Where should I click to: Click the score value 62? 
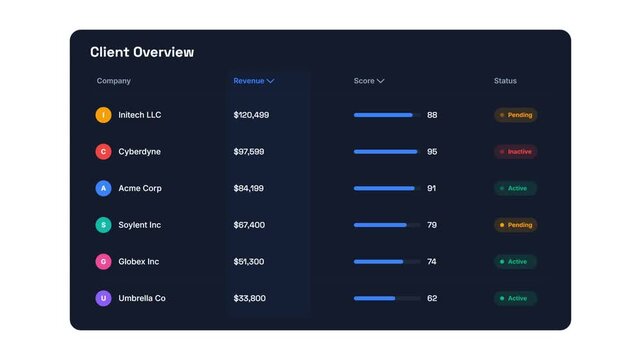pos(432,298)
